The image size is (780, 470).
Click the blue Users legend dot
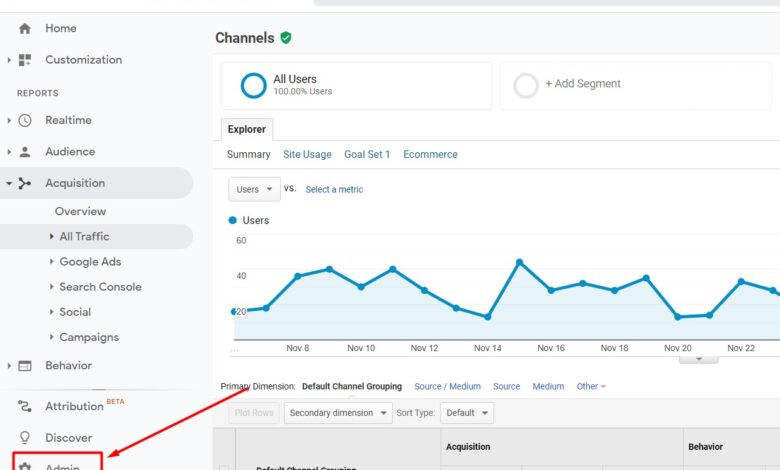point(232,220)
